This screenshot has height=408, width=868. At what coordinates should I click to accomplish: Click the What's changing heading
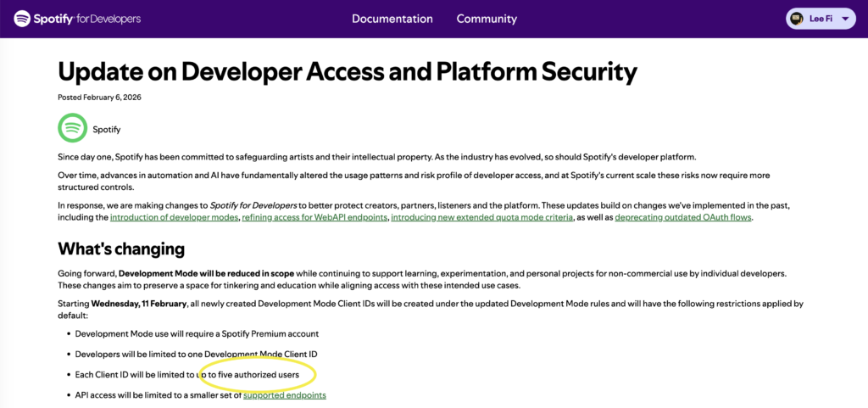(x=120, y=249)
